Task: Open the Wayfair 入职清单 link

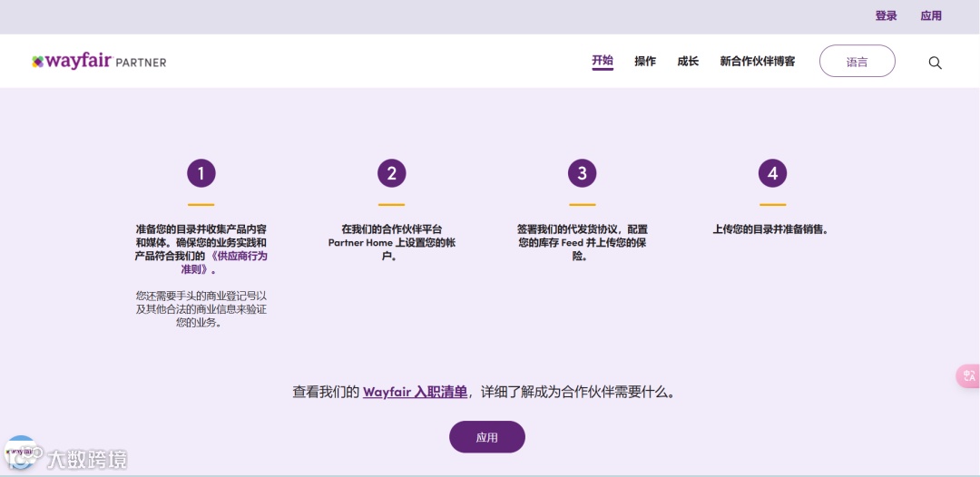Action: 415,392
